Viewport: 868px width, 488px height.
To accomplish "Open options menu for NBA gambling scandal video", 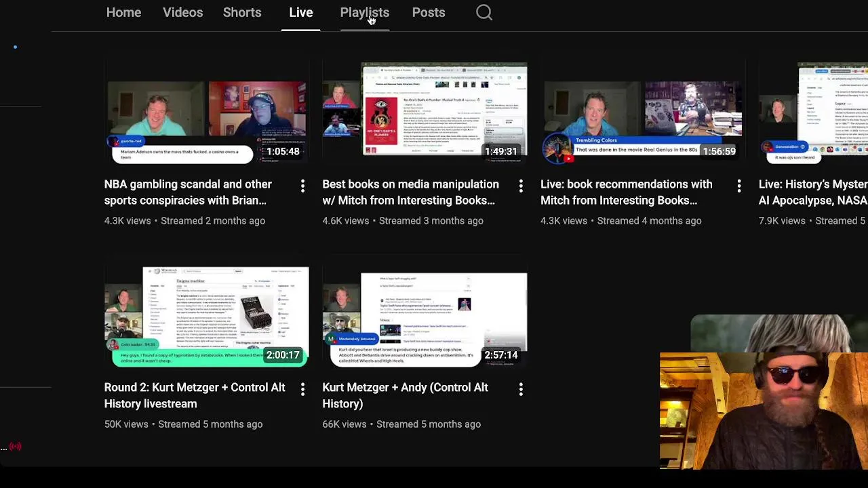I will pos(302,185).
